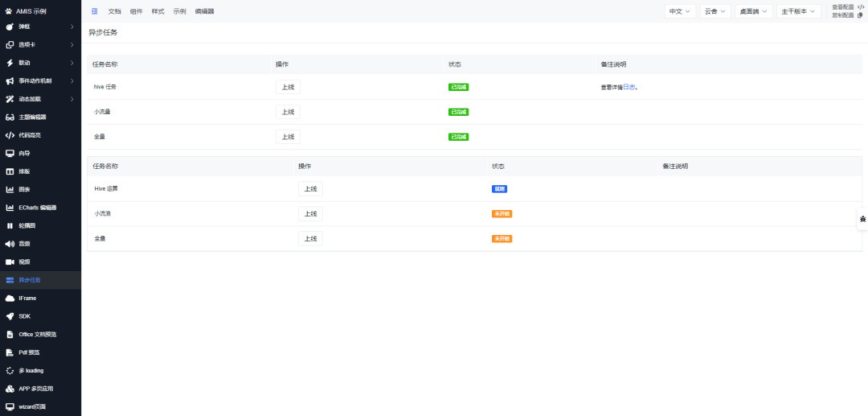The height and width of the screenshot is (416, 868).
Task: Go to the 编辑器 top nav item
Action: pyautogui.click(x=204, y=11)
